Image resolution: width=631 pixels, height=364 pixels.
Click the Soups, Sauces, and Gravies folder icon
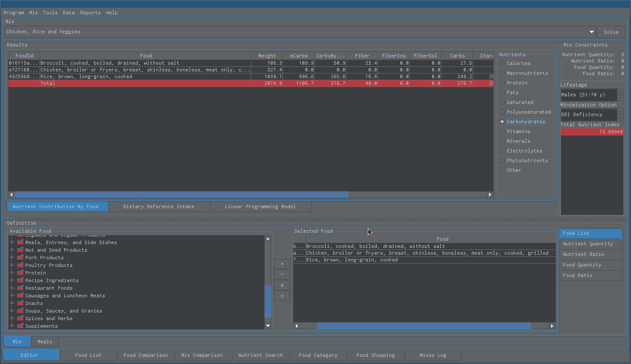20,311
